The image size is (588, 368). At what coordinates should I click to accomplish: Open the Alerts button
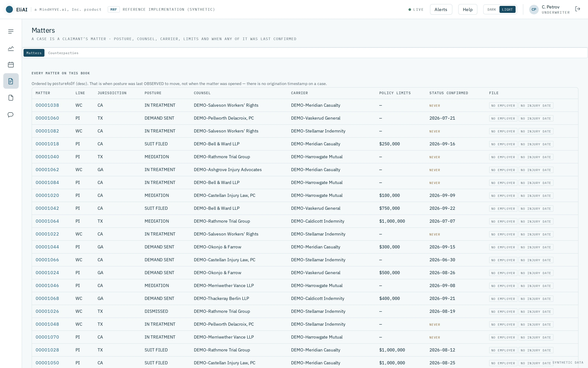(x=441, y=10)
